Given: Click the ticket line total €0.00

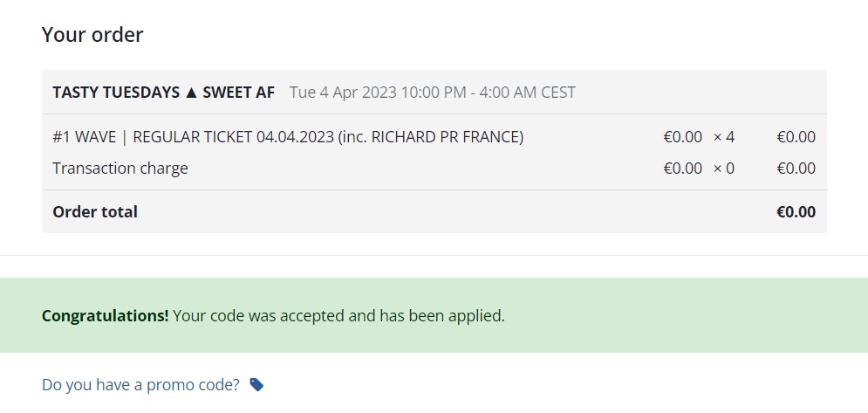Looking at the screenshot, I should [x=796, y=137].
